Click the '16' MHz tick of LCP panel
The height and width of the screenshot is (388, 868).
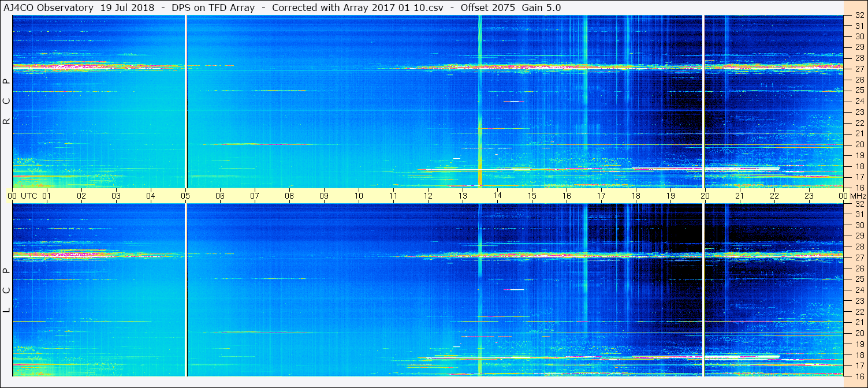pyautogui.click(x=859, y=375)
